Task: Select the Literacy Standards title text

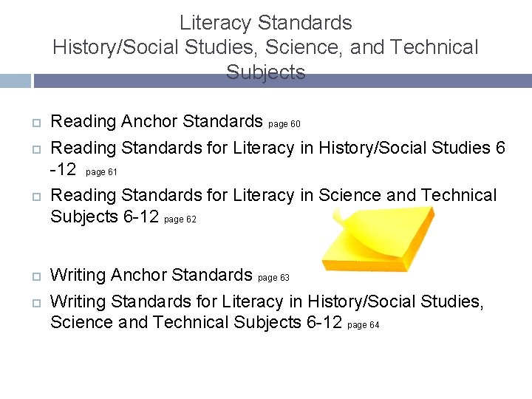Action: point(266,23)
